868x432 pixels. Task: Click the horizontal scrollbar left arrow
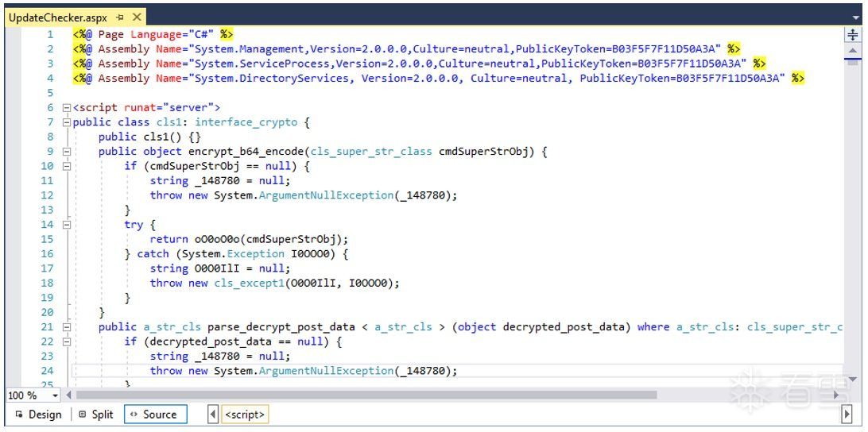tap(68, 395)
